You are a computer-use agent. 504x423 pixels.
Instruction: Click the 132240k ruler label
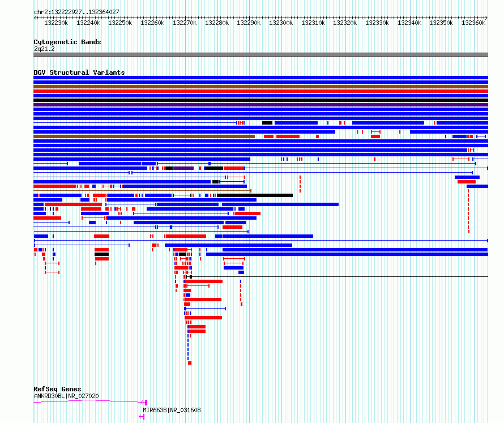pyautogui.click(x=88, y=23)
